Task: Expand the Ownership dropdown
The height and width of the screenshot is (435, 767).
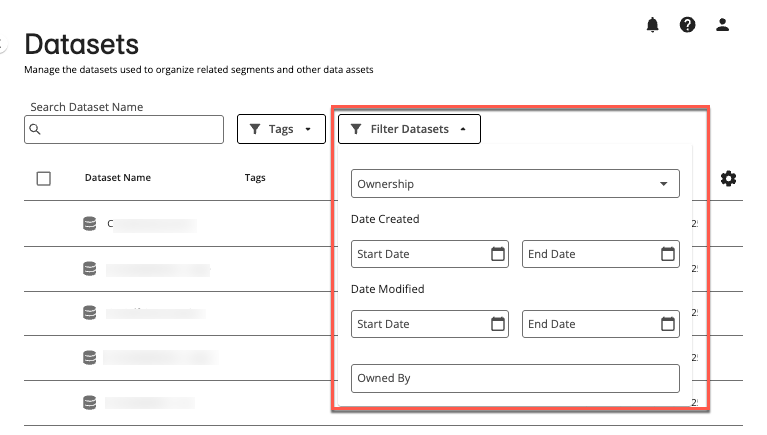Action: point(515,184)
